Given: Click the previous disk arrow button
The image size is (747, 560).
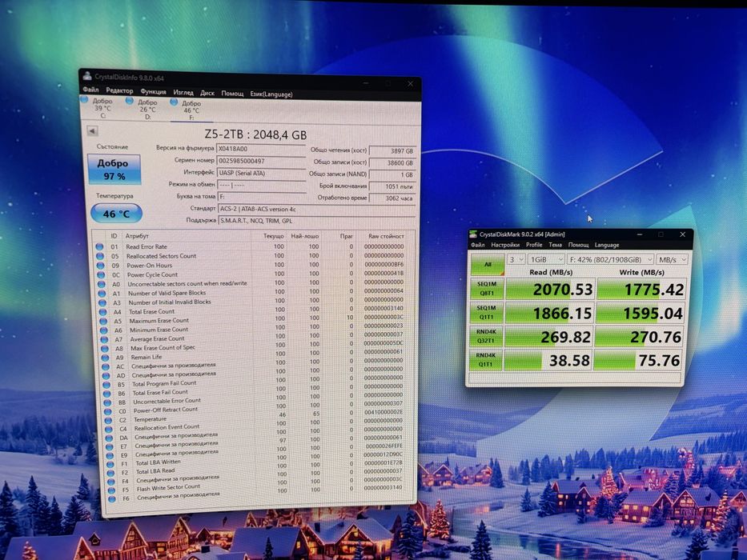Looking at the screenshot, I should point(92,130).
